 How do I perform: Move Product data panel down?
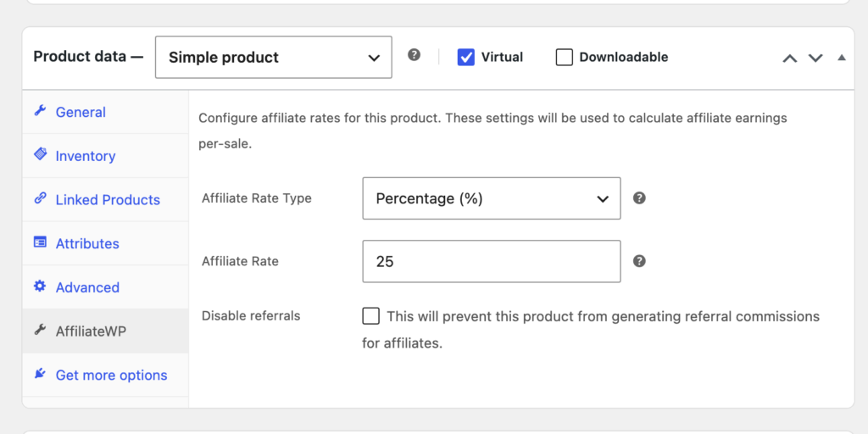(x=815, y=58)
